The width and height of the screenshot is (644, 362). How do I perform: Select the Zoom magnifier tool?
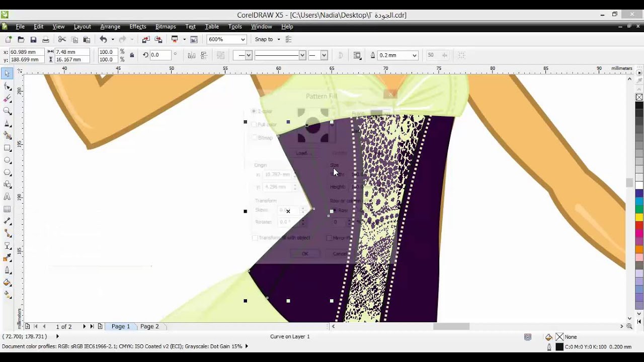click(7, 111)
